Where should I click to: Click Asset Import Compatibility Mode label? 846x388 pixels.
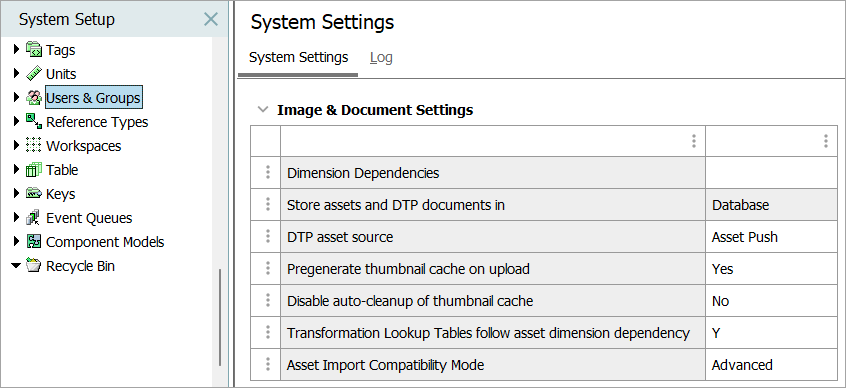tap(385, 365)
